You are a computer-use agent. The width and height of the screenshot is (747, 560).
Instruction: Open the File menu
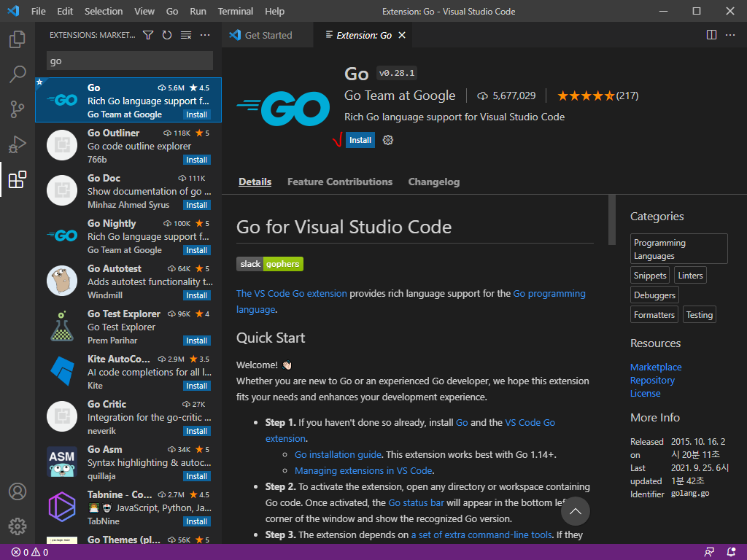[x=38, y=11]
